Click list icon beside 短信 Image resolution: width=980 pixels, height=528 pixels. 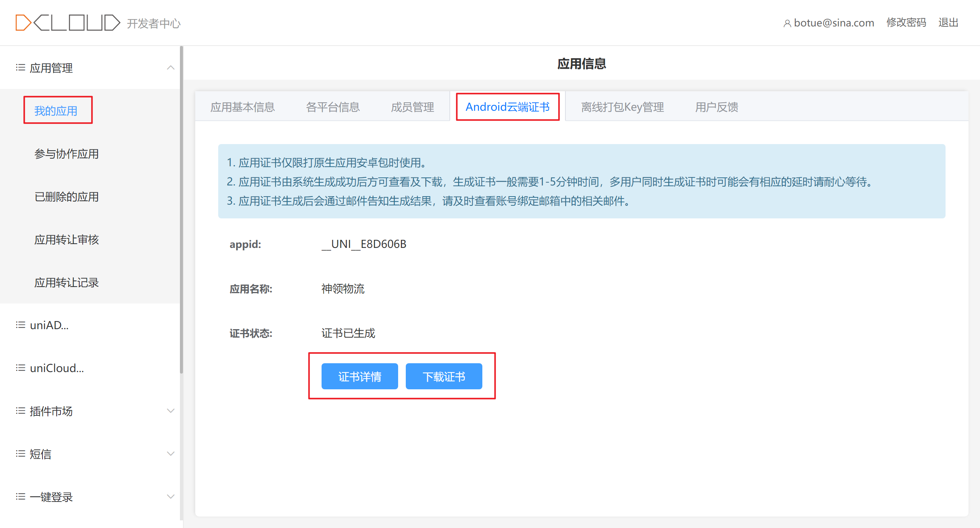click(20, 454)
